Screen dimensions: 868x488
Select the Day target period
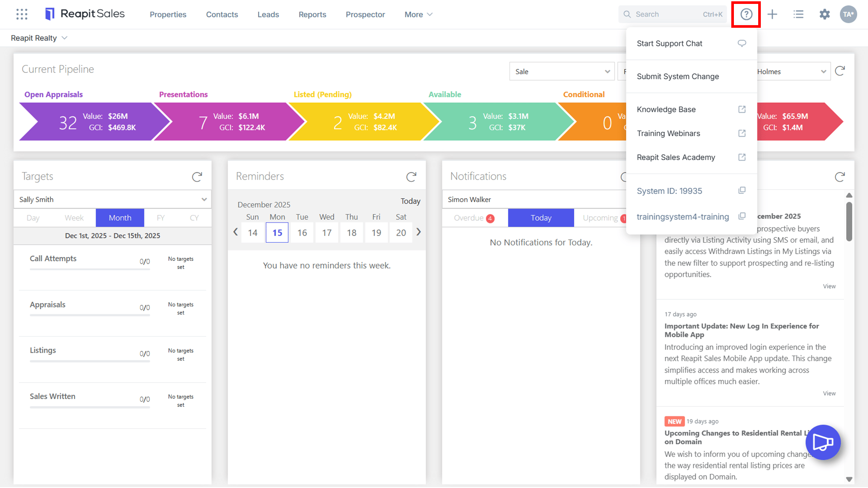[x=33, y=218]
